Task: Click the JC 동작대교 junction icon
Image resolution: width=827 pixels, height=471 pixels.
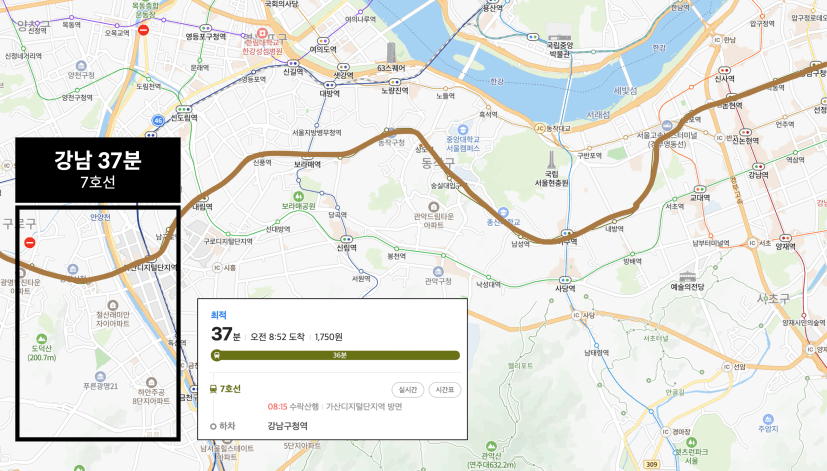Action: [x=540, y=128]
